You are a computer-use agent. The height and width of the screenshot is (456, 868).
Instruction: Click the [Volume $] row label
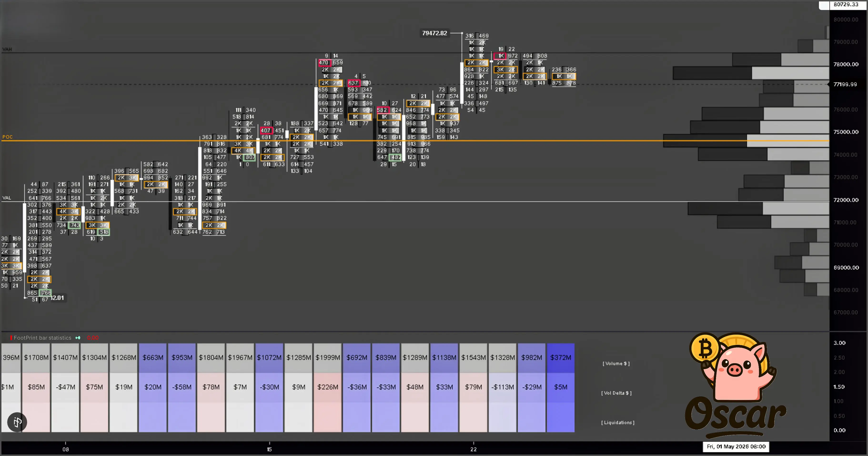point(616,363)
